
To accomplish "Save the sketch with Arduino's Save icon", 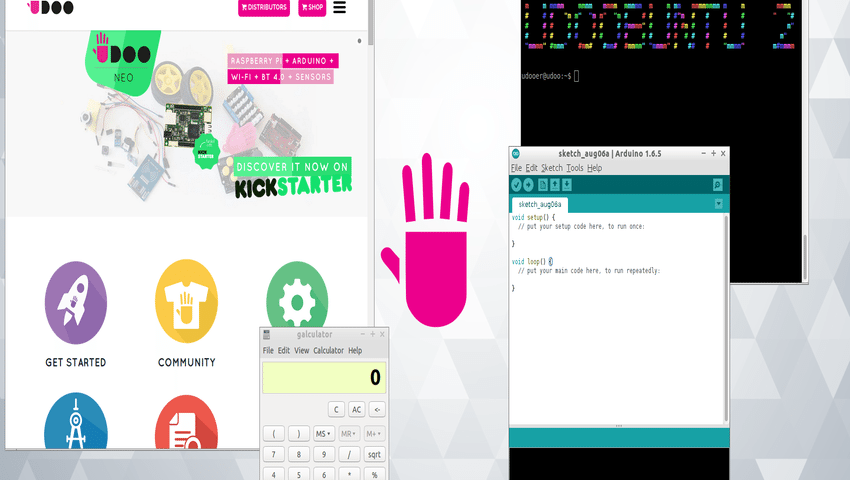I will (x=566, y=185).
